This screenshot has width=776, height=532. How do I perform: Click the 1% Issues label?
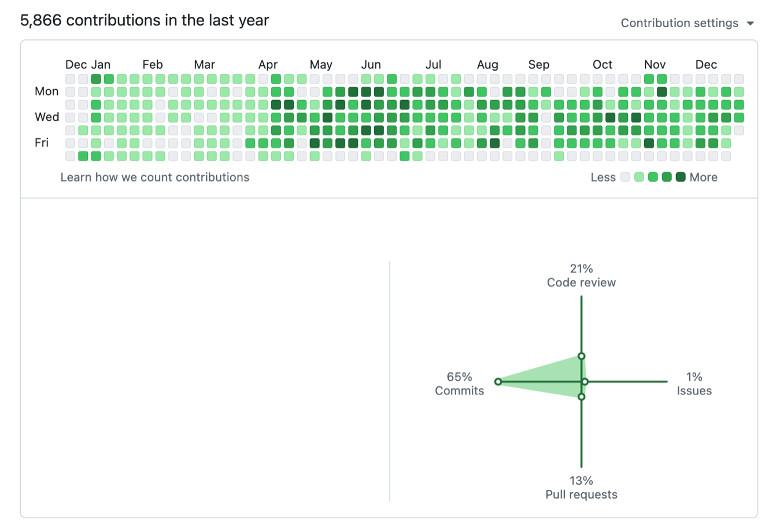click(x=693, y=384)
